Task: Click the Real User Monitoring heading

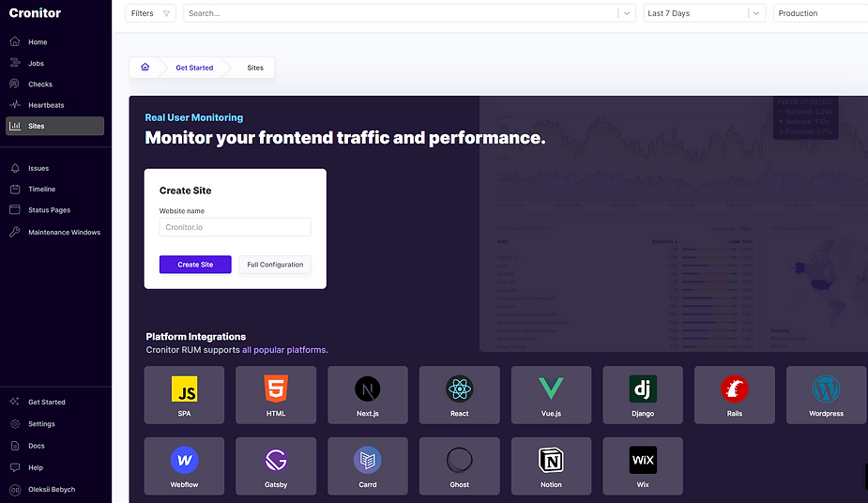Action: tap(193, 117)
